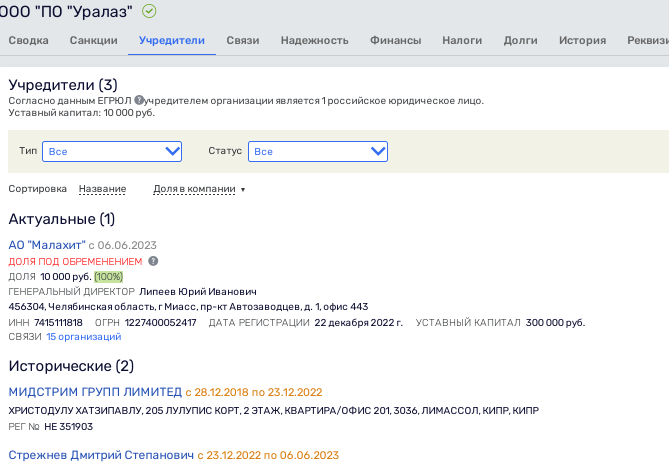The width and height of the screenshot is (669, 468).
Task: Click director name Липеев Юрий Иванович
Action: 198,292
